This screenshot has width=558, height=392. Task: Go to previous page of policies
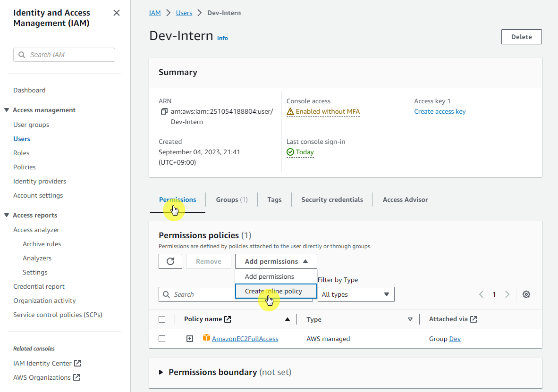pyautogui.click(x=481, y=294)
